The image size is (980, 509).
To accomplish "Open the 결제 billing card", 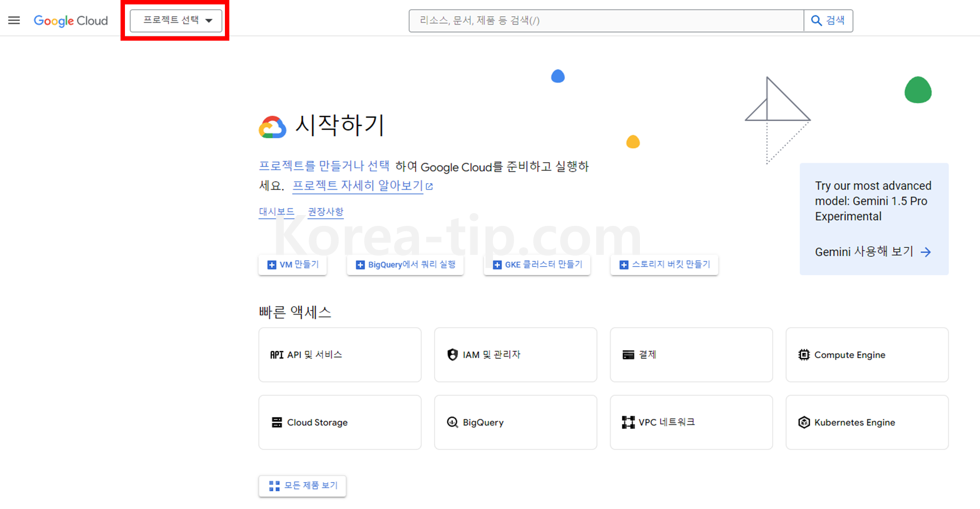I will coord(691,355).
